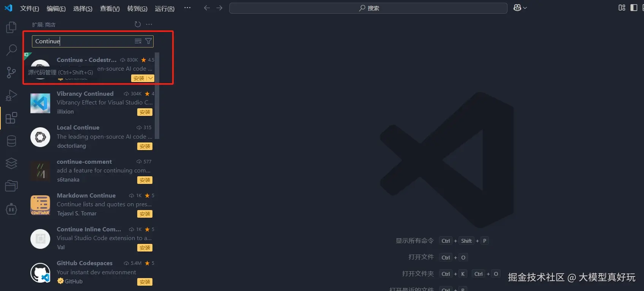Screen dimensions: 644x291
Task: Click publisher name 'doctorliang'
Action: 71,146
